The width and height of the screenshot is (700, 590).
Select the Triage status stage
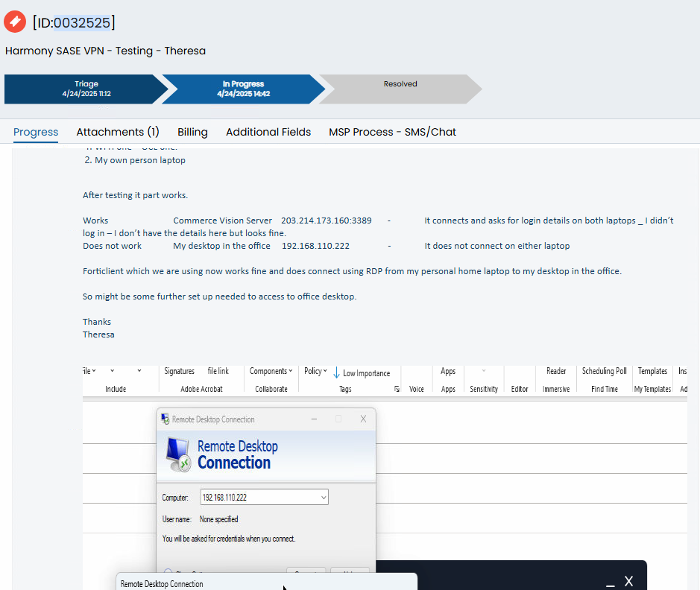(85, 89)
